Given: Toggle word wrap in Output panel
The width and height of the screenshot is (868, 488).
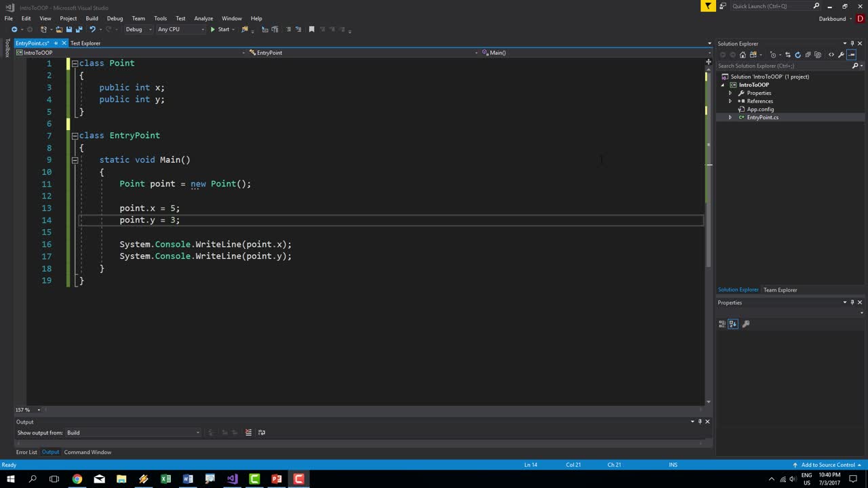Looking at the screenshot, I should pyautogui.click(x=262, y=432).
